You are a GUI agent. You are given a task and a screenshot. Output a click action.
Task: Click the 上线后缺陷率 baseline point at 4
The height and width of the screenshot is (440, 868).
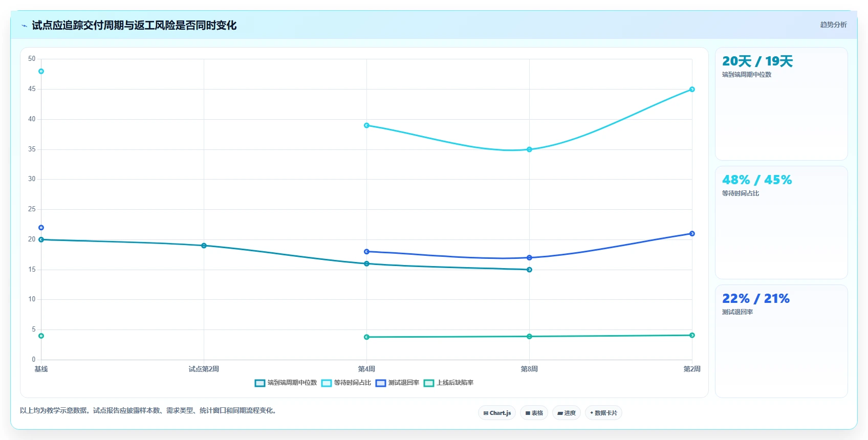(41, 336)
